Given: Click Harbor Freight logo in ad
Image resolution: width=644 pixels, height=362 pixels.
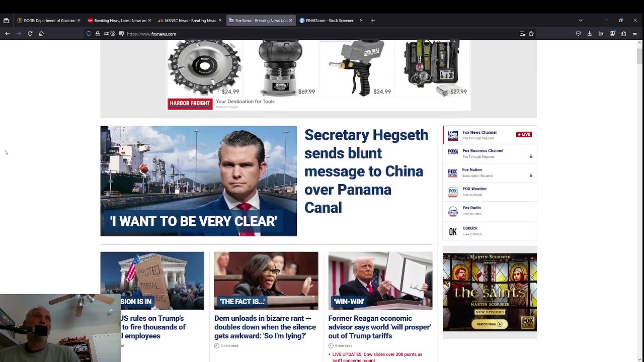Looking at the screenshot, I should tap(190, 103).
